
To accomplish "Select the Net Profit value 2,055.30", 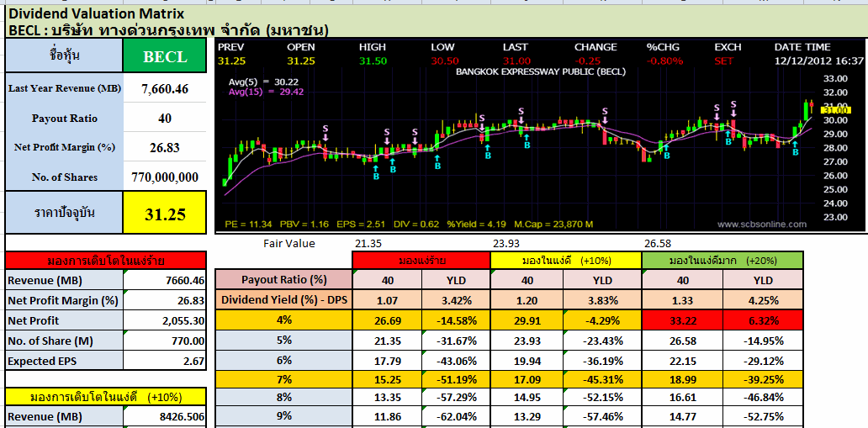I will pyautogui.click(x=164, y=320).
